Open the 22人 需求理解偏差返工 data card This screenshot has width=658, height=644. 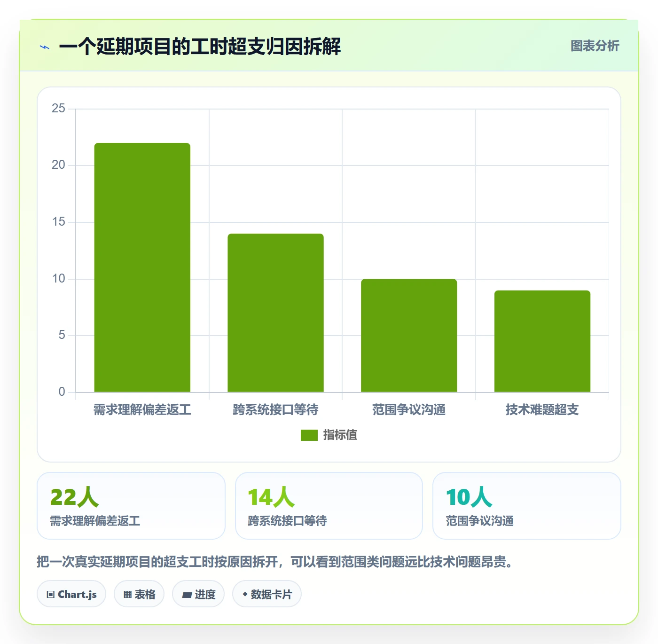point(131,506)
